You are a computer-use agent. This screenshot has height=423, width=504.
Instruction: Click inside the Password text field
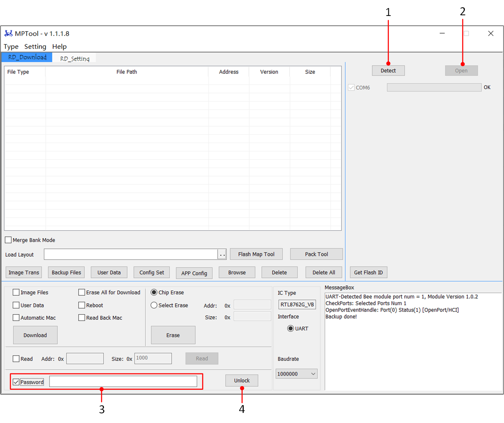[x=123, y=382]
